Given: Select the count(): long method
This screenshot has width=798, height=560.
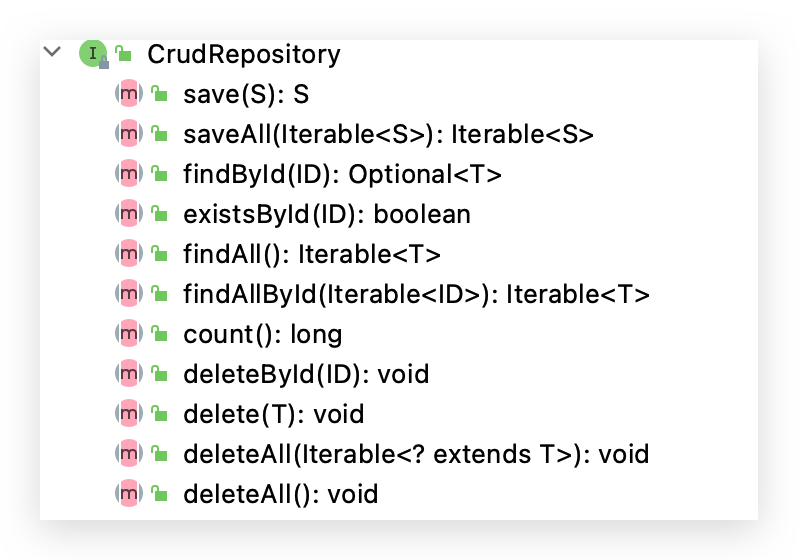Looking at the screenshot, I should [x=262, y=334].
